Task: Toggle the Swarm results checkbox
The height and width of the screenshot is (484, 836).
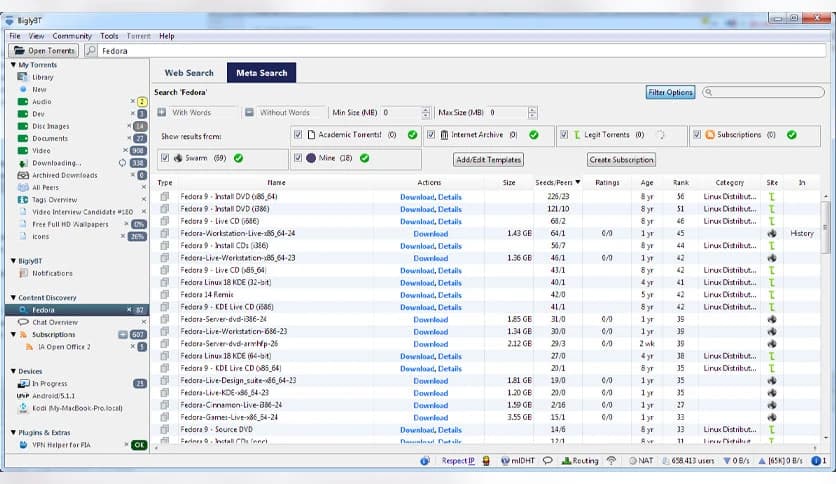Action: point(165,158)
